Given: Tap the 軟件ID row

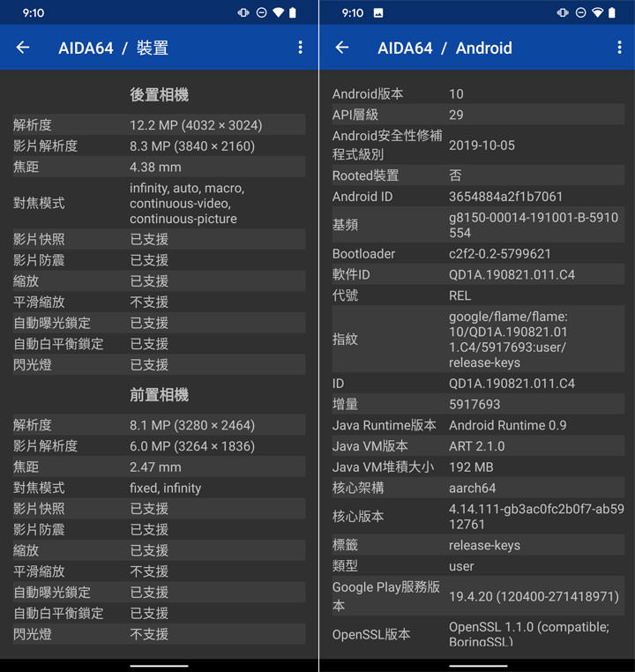Looking at the screenshot, I should 478,275.
